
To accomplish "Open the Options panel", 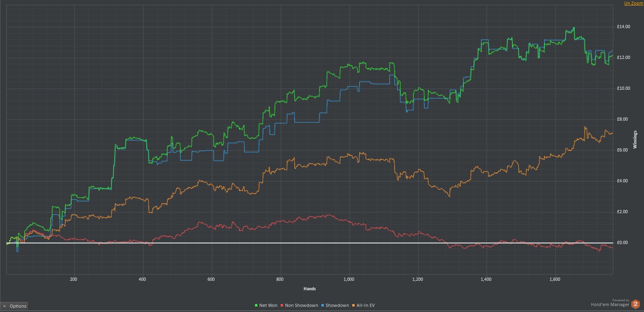I will tap(14, 306).
